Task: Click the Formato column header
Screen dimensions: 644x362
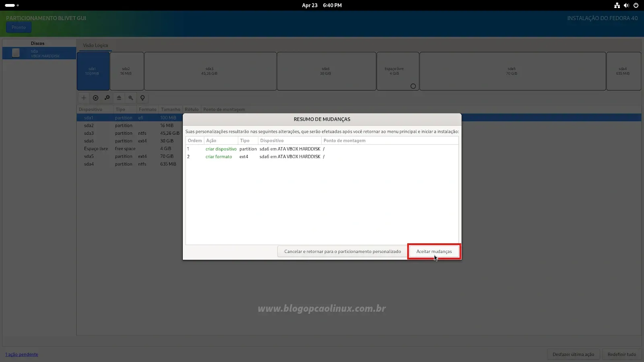Action: pyautogui.click(x=148, y=109)
